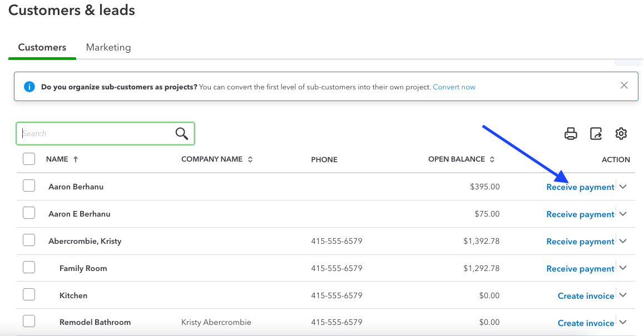Receive payment from Aaron E Berhanu
Image resolution: width=644 pixels, height=336 pixels.
580,214
